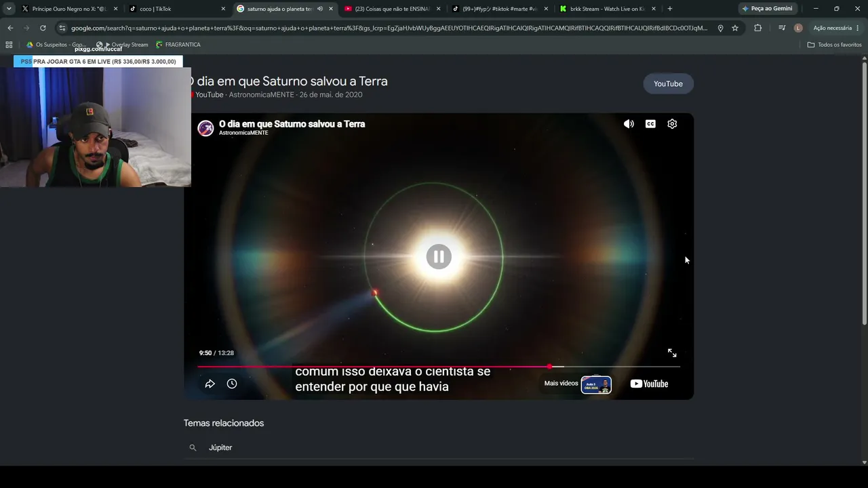Switch to the 'coco | TikTok' tab
The image size is (868, 488).
(176, 9)
